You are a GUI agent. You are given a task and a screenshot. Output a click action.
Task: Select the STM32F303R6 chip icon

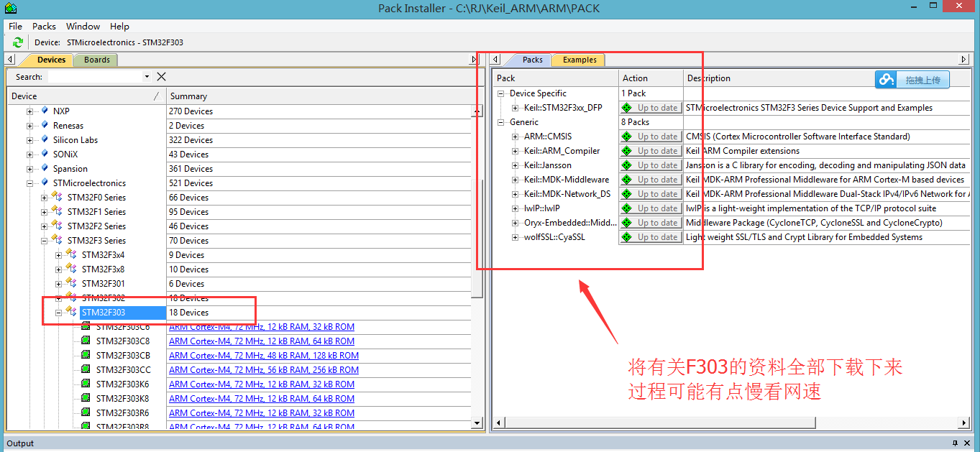86,413
